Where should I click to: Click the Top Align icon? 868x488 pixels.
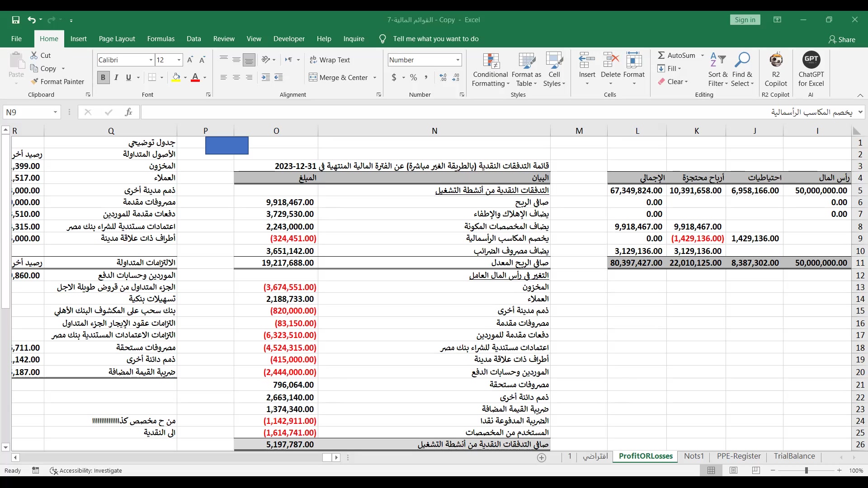tap(223, 60)
